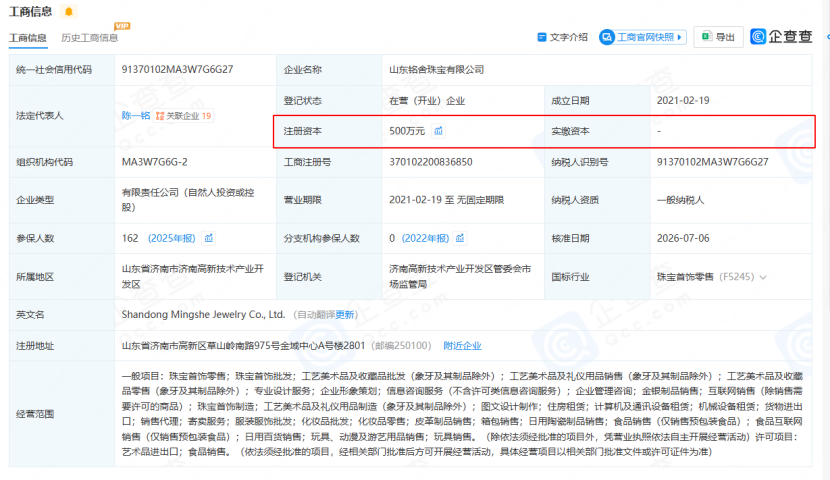Viewport: 830px width, 480px height.
Task: Click the taxpayer ID value next to 纳税人识别号
Action: (x=712, y=162)
